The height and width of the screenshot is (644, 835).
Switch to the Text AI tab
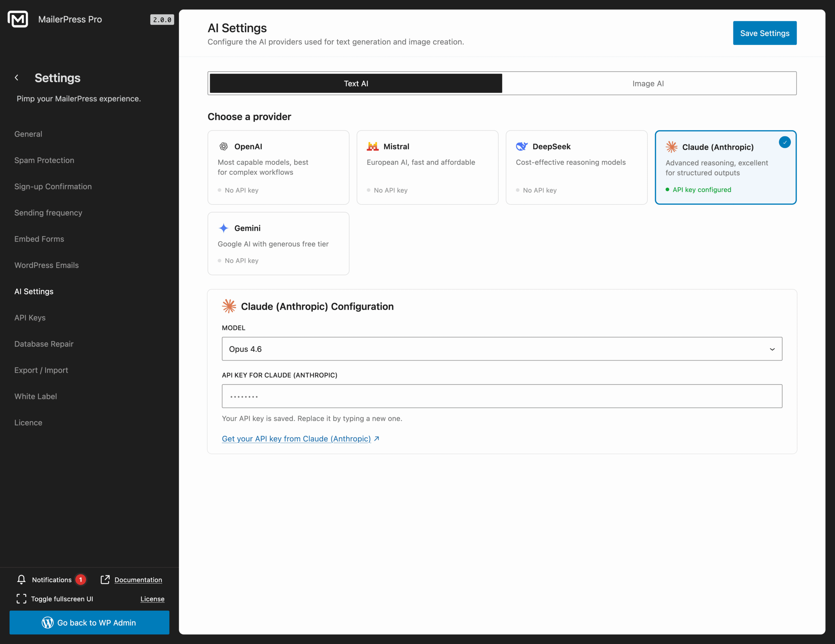click(x=356, y=83)
